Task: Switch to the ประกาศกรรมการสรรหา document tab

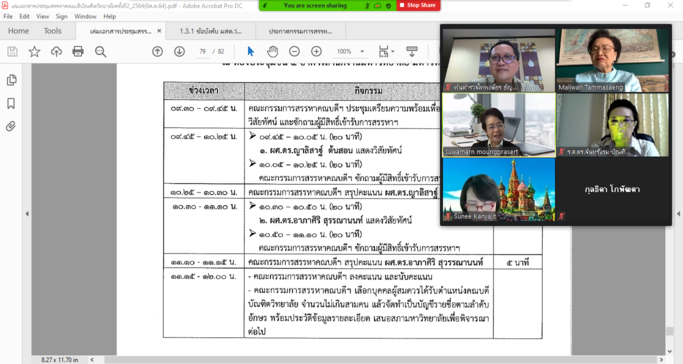Action: (300, 31)
